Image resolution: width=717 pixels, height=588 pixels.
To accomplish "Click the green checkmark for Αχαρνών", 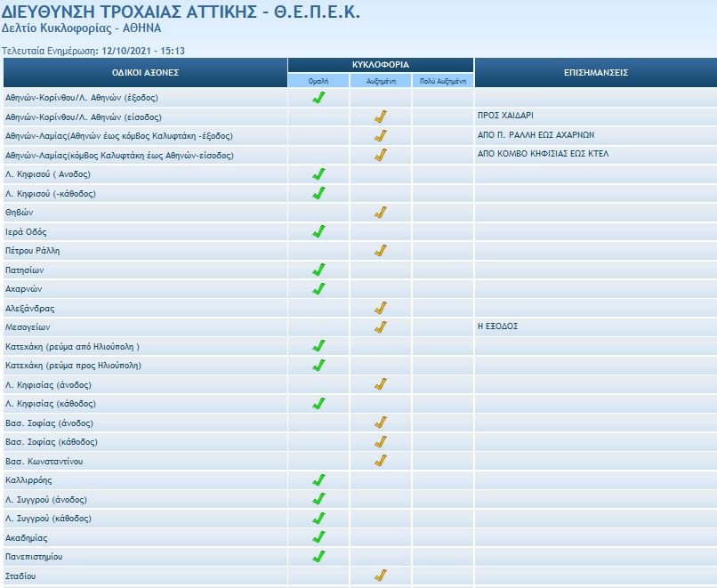I will click(318, 289).
